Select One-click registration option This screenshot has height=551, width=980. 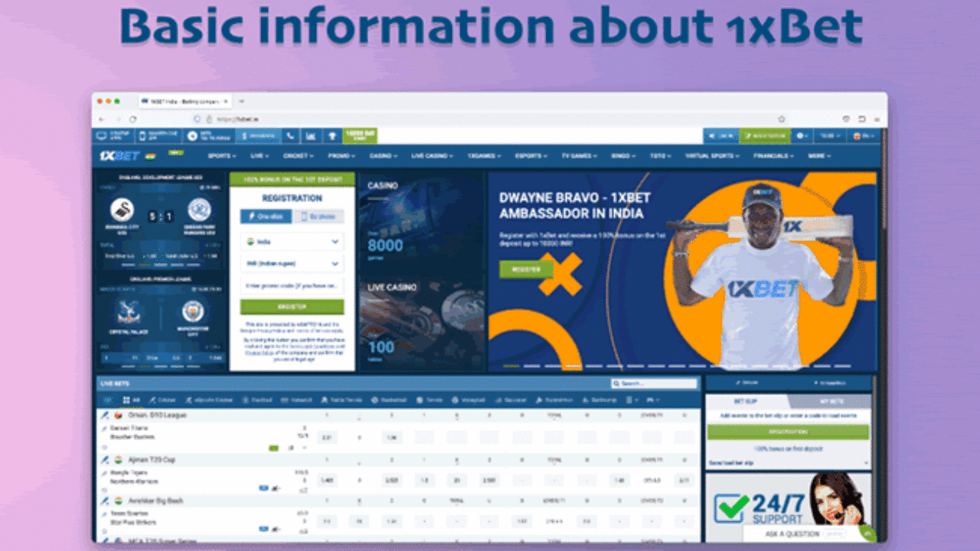click(266, 217)
